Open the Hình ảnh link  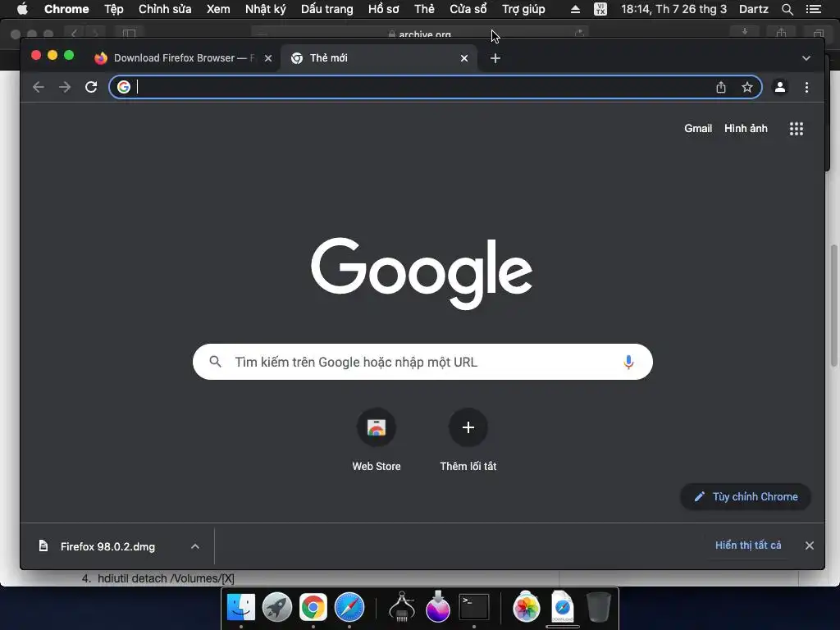[x=746, y=129]
